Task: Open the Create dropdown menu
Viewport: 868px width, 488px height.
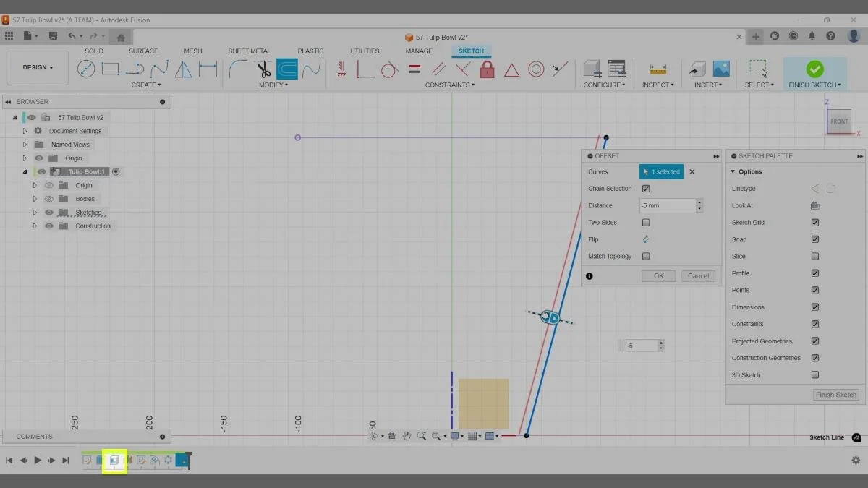Action: 146,85
